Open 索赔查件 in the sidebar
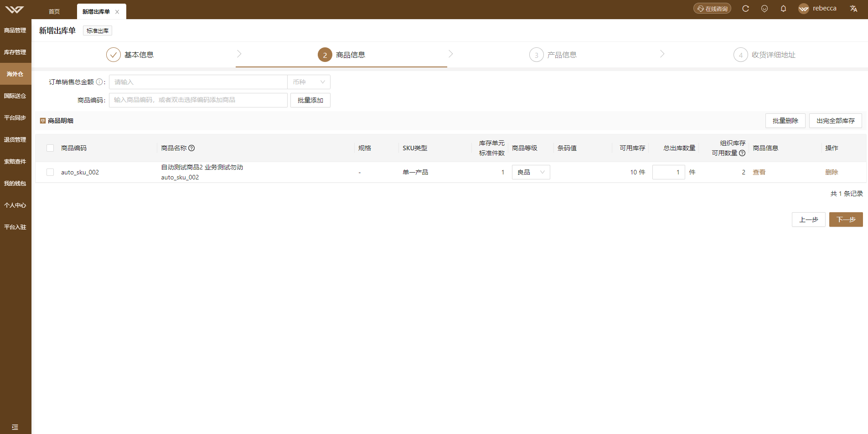Screen dimensions: 868x434 pos(15,162)
